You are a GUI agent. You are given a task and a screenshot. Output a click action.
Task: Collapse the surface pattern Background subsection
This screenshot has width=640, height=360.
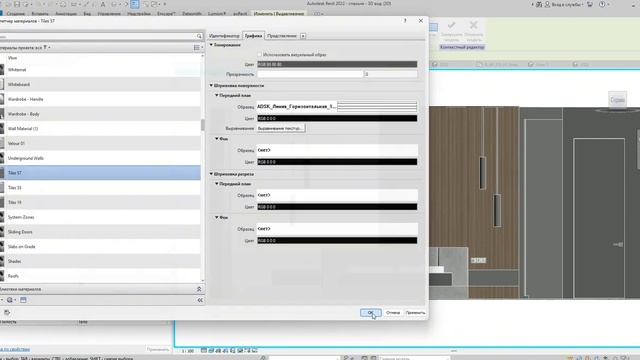click(217, 139)
